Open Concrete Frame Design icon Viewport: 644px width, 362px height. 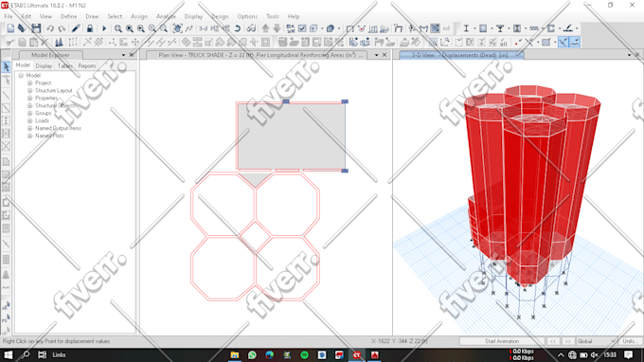point(483,28)
